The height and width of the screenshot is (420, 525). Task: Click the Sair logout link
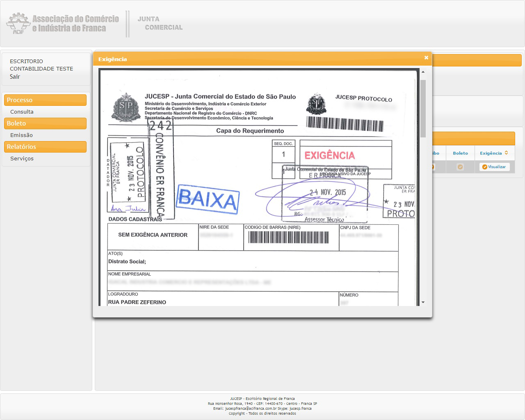[x=15, y=77]
